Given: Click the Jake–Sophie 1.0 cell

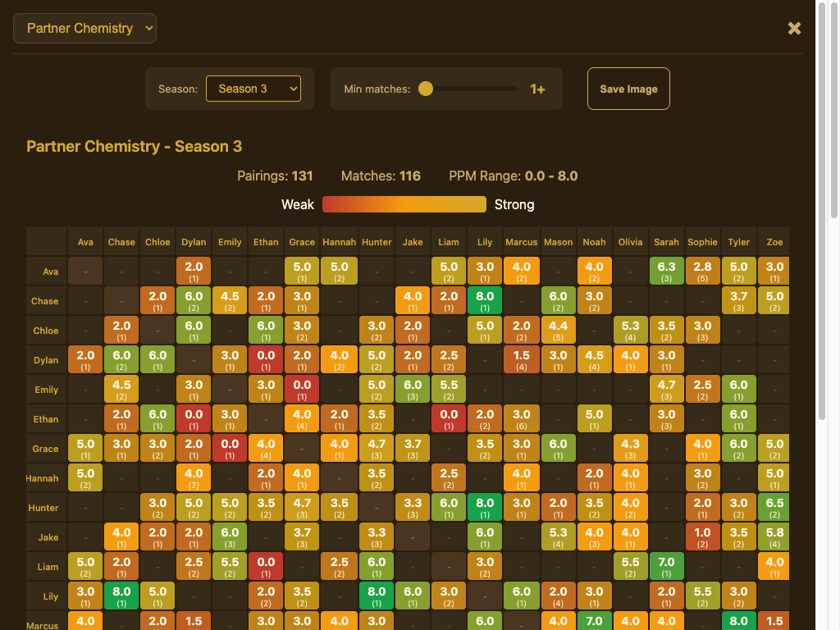Looking at the screenshot, I should click(702, 537).
